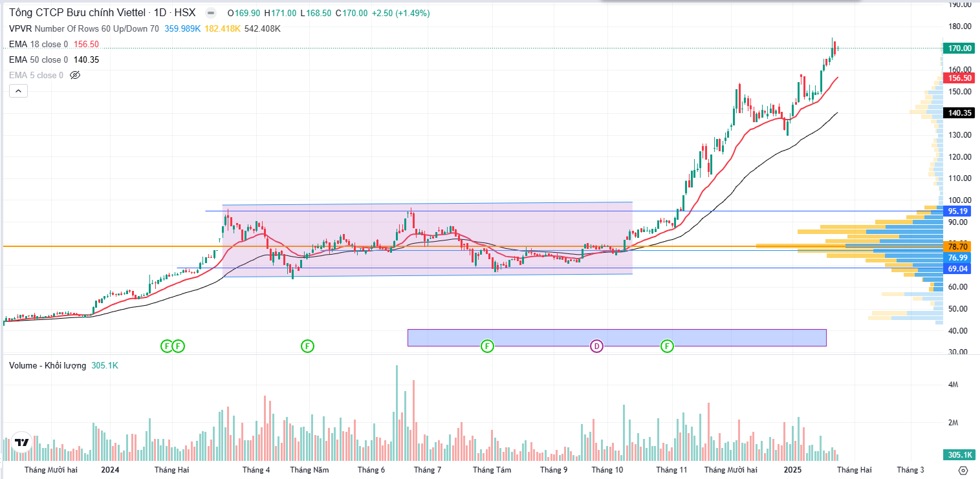Open the second green F earnings marker from left

click(x=179, y=346)
